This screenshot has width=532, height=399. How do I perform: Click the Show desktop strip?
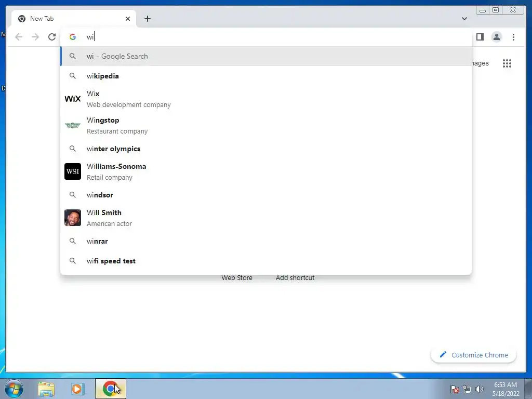[x=528, y=389]
